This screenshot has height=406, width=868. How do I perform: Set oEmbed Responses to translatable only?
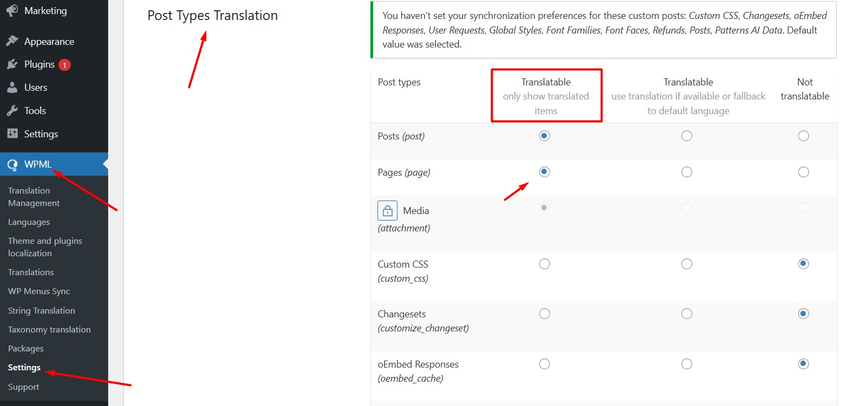[x=544, y=364]
